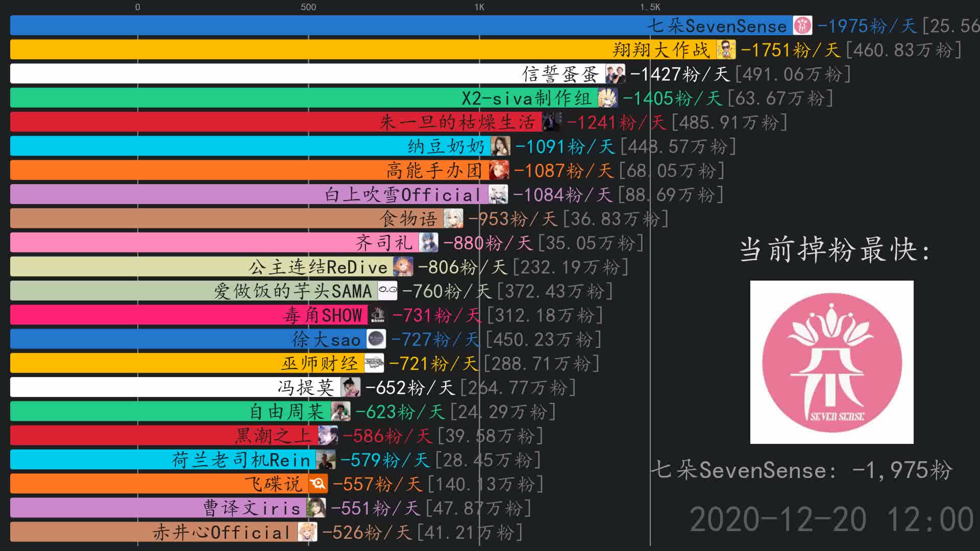980x551 pixels.
Task: Click the 朱一旦的枯燥生活 avatar icon
Action: coord(551,122)
